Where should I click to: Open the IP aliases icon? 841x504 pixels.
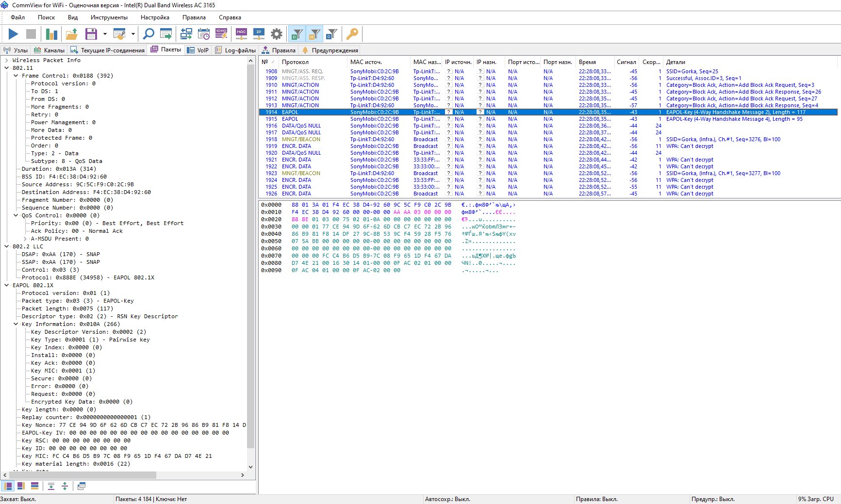tap(259, 34)
